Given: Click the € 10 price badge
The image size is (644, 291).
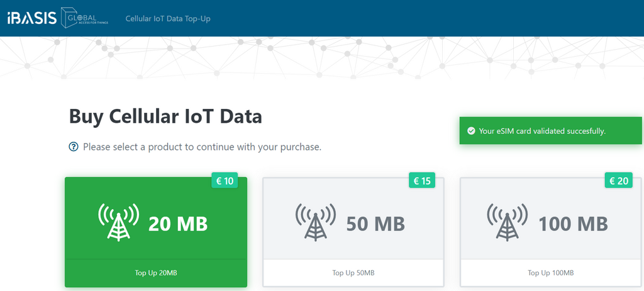Looking at the screenshot, I should tap(225, 181).
